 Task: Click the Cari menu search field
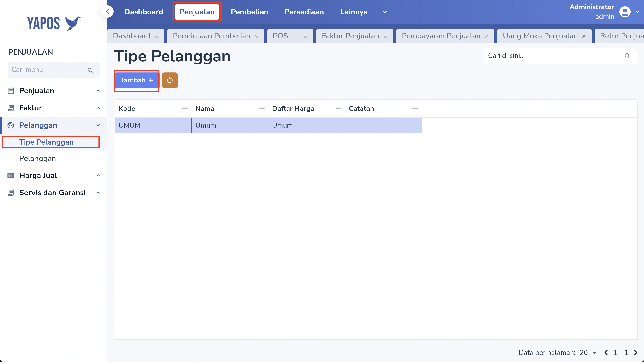pyautogui.click(x=54, y=70)
